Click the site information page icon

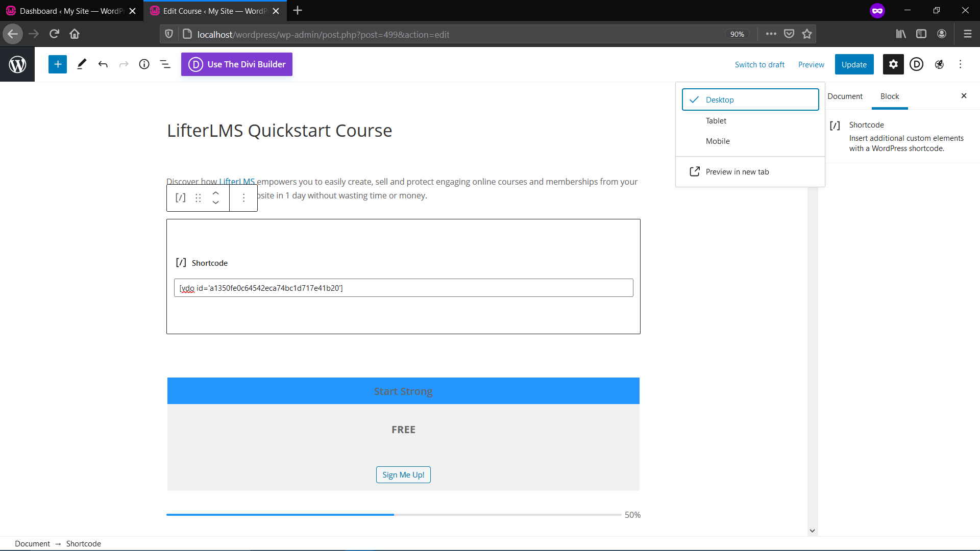pos(187,34)
